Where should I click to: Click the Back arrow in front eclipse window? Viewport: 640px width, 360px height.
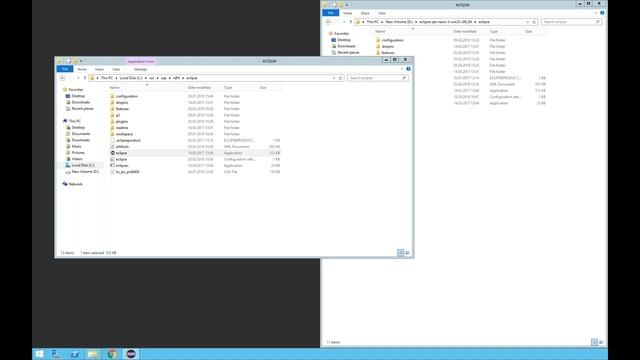click(x=62, y=78)
